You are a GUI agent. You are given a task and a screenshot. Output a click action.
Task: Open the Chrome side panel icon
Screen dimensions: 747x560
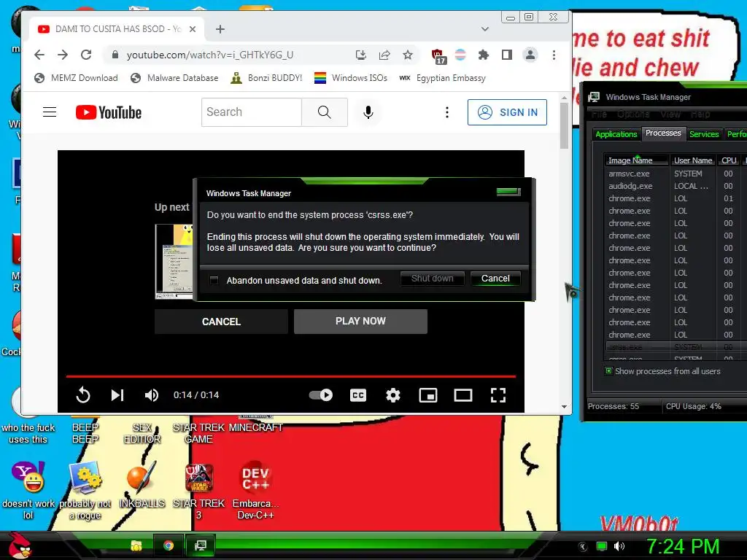pyautogui.click(x=507, y=55)
